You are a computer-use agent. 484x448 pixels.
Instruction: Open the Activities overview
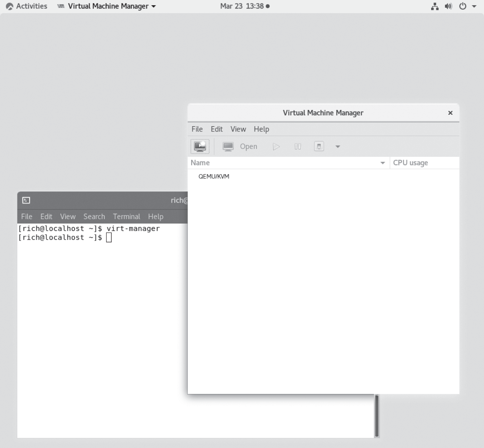coord(27,6)
